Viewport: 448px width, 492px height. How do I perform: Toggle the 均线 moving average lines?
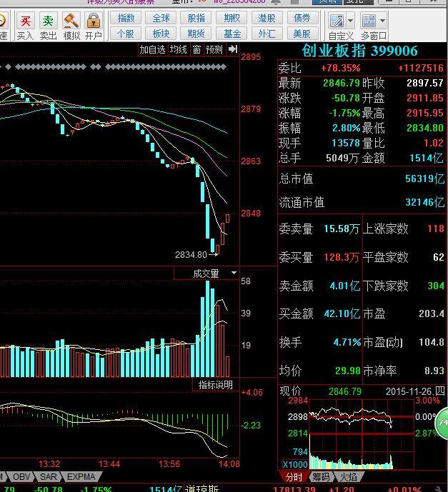pos(179,49)
